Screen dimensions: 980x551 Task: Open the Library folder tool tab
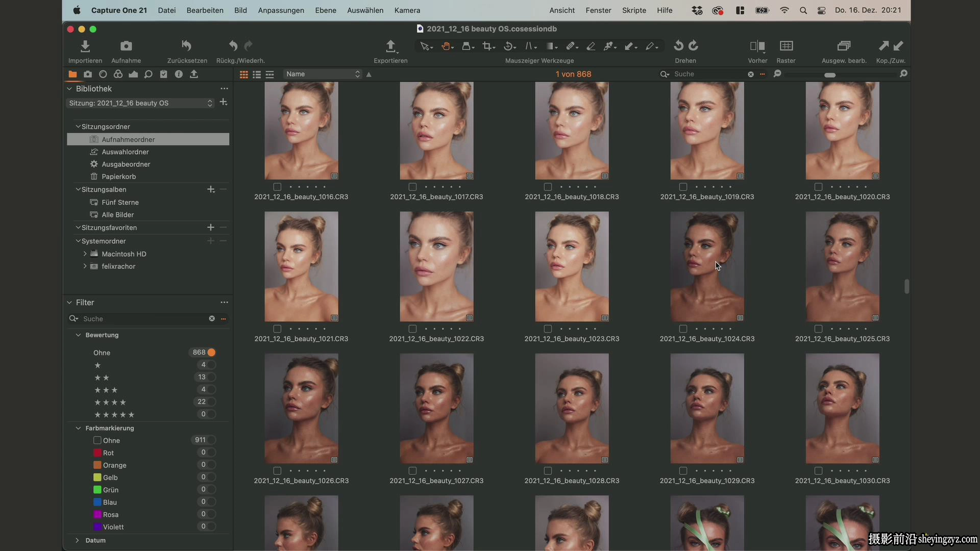click(72, 74)
